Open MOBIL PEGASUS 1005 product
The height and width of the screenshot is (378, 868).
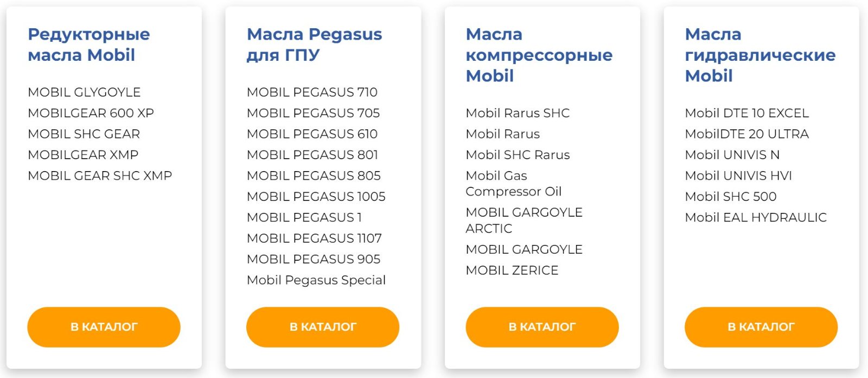coord(316,197)
